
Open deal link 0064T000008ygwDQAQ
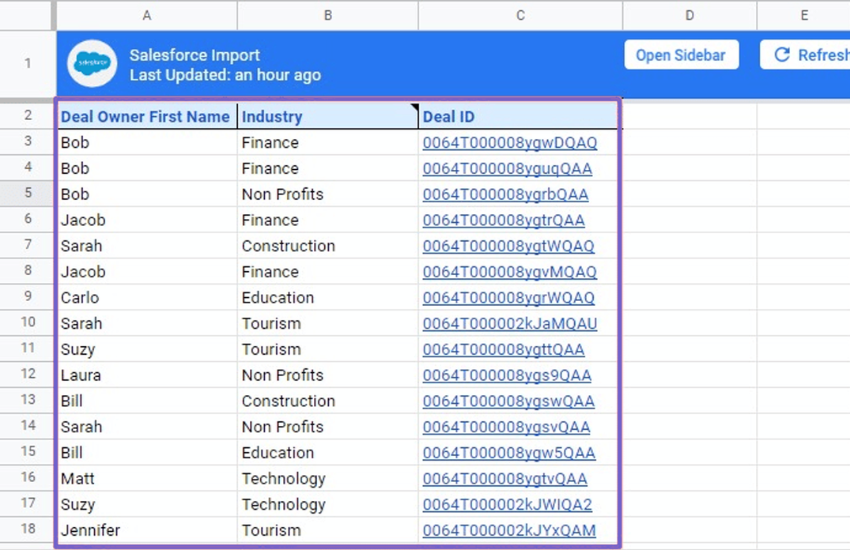509,143
